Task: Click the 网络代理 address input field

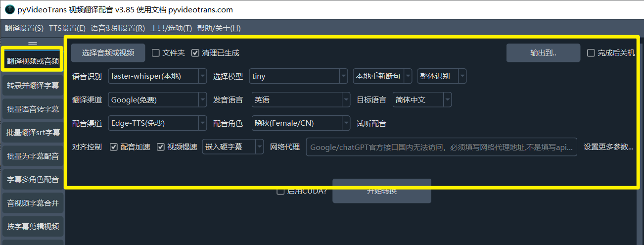Action: pyautogui.click(x=441, y=147)
